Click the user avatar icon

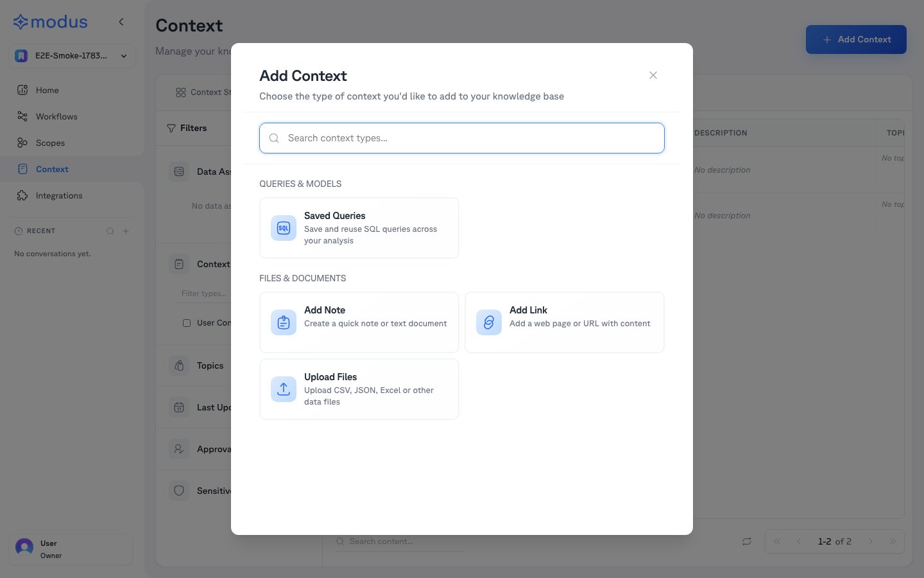(24, 547)
